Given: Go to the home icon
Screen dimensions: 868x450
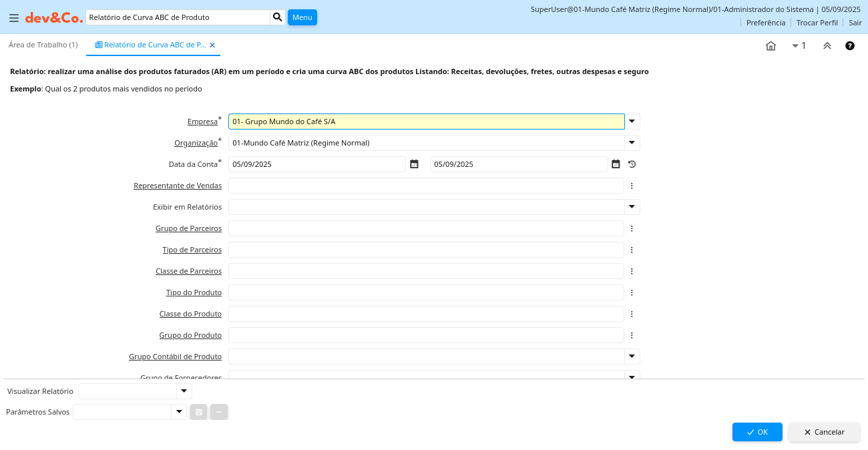Looking at the screenshot, I should pyautogui.click(x=771, y=46).
